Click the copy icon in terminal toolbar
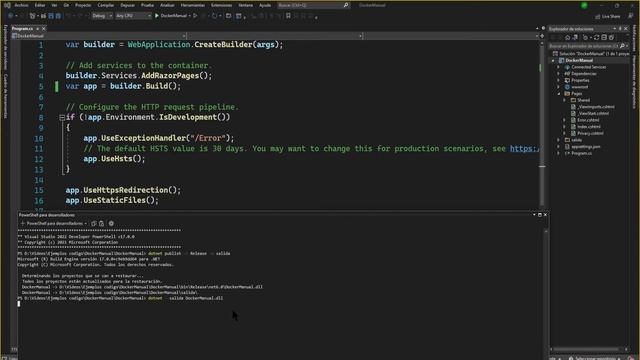640x360 pixels. pyautogui.click(x=94, y=224)
